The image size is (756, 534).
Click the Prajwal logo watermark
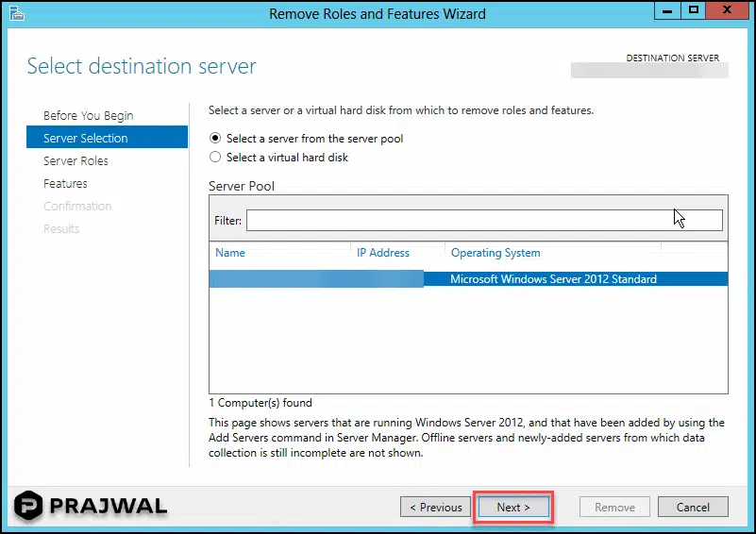(91, 506)
